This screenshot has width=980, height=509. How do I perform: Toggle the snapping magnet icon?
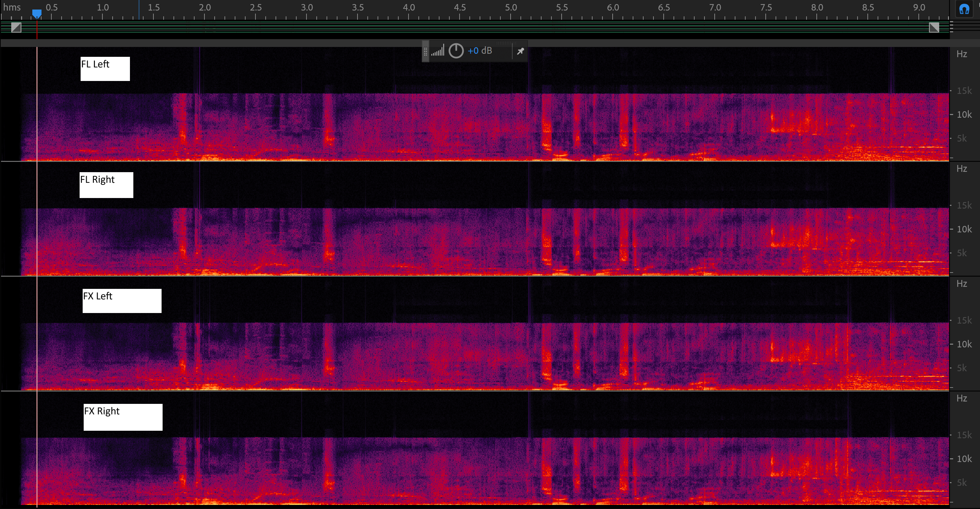(964, 9)
